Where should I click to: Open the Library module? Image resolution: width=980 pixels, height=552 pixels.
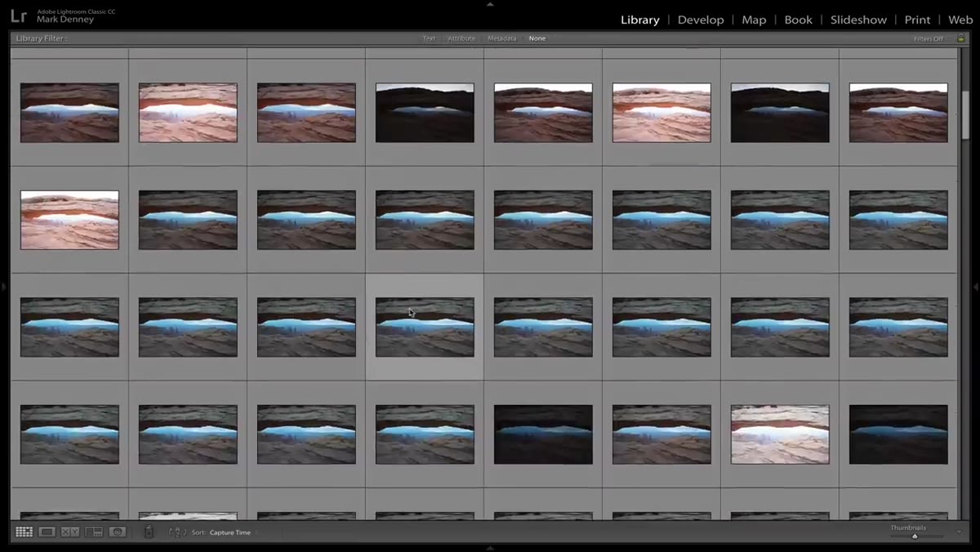pos(640,20)
